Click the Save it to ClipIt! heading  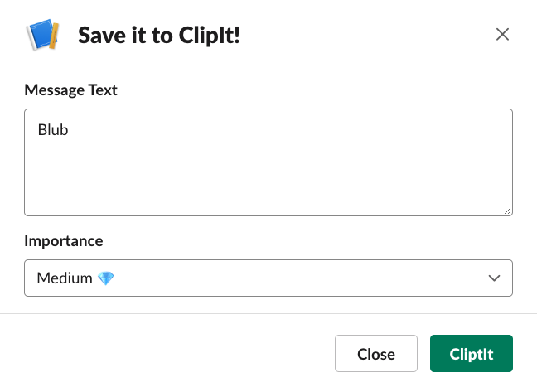pos(159,36)
